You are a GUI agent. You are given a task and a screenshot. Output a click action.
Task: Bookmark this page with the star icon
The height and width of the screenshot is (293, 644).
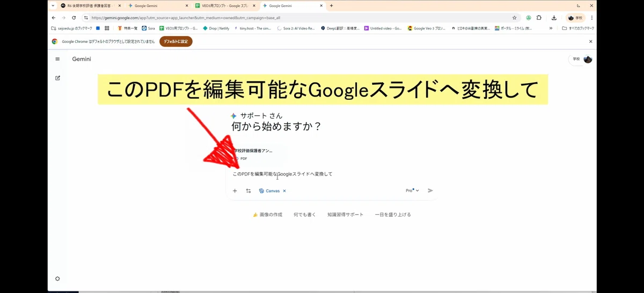pos(514,18)
